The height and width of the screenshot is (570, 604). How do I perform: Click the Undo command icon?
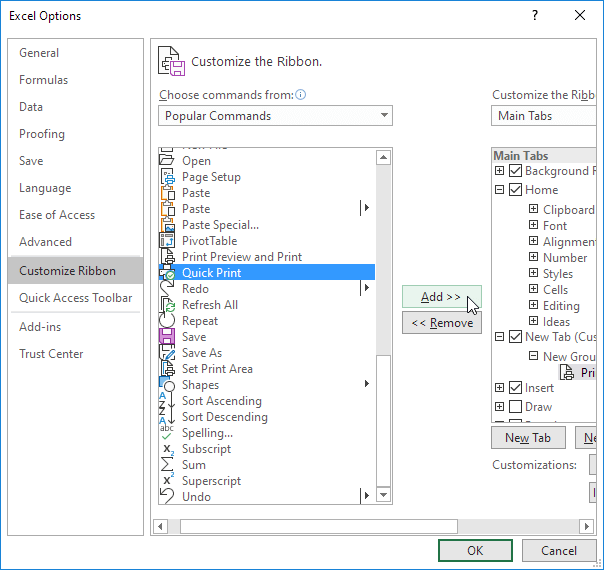pyautogui.click(x=167, y=497)
